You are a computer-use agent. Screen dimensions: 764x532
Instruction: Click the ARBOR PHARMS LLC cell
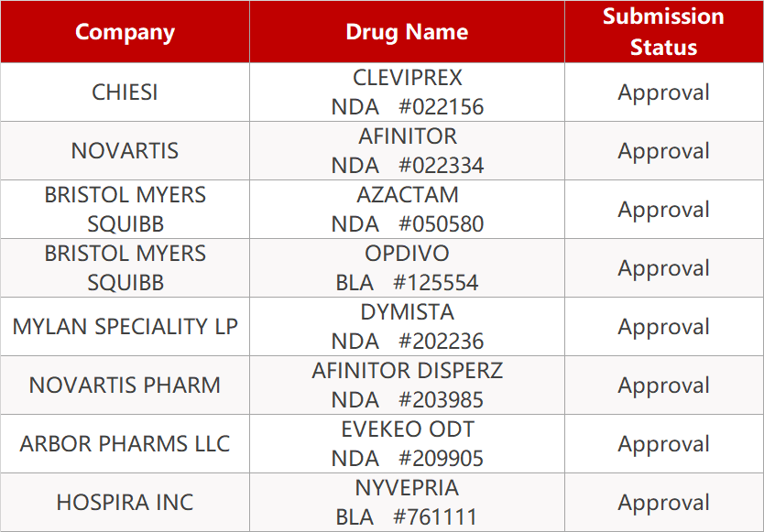tap(125, 444)
